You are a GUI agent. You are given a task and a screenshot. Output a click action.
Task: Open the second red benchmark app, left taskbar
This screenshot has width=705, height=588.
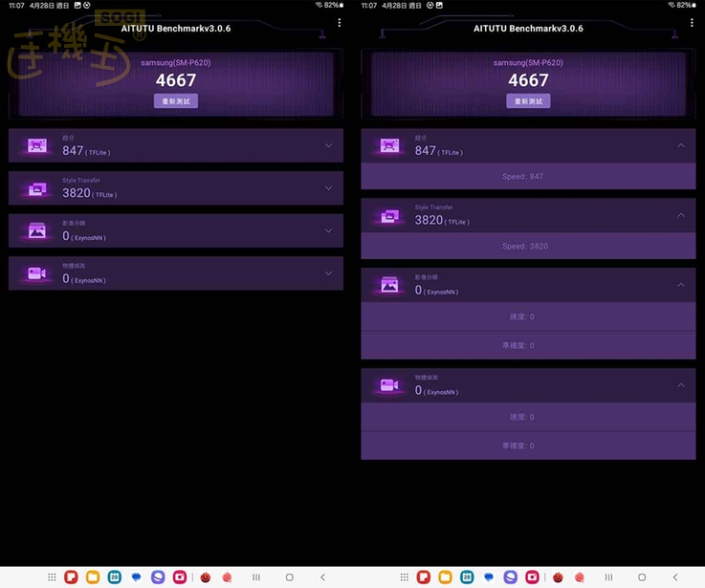(227, 577)
